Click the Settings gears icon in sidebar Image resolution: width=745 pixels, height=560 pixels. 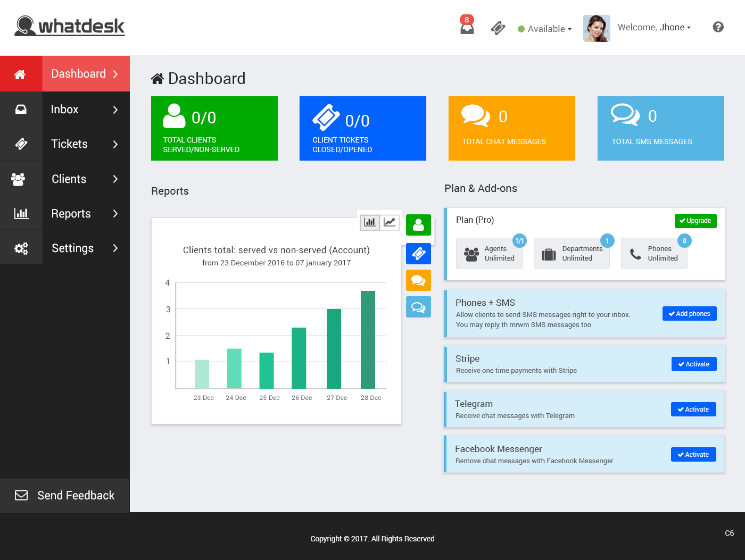[x=21, y=248]
